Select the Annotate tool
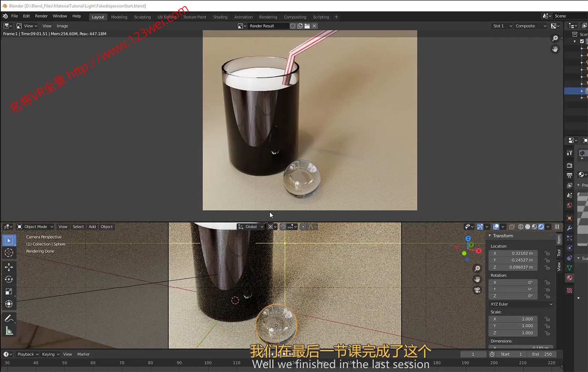The width and height of the screenshot is (588, 372). pos(9,318)
